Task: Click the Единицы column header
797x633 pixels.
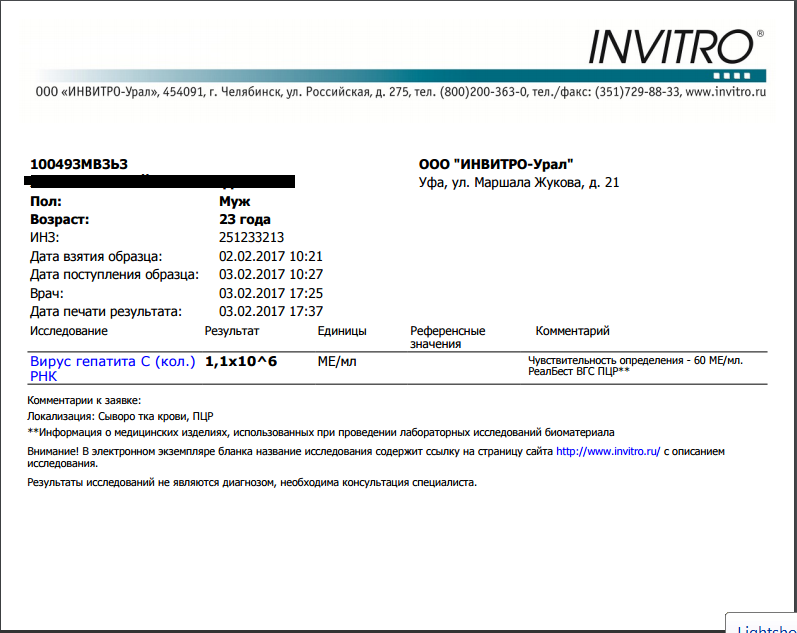Action: pos(341,331)
